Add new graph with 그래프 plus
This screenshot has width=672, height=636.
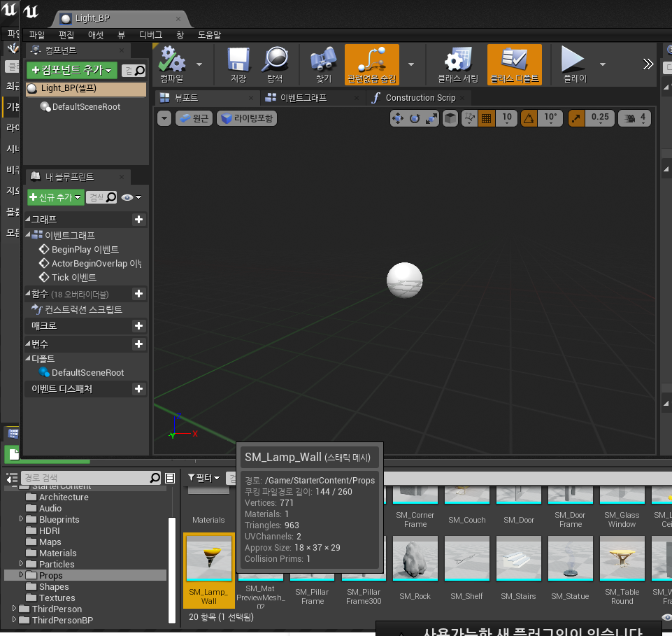(x=138, y=220)
